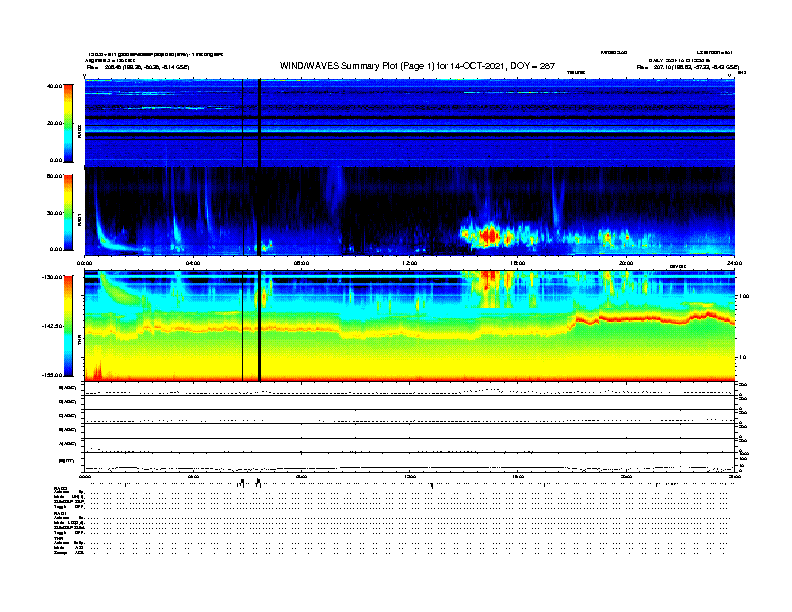Click the RAD1 color scale bar
Viewport: 792px width, 612px height.
pyautogui.click(x=68, y=213)
